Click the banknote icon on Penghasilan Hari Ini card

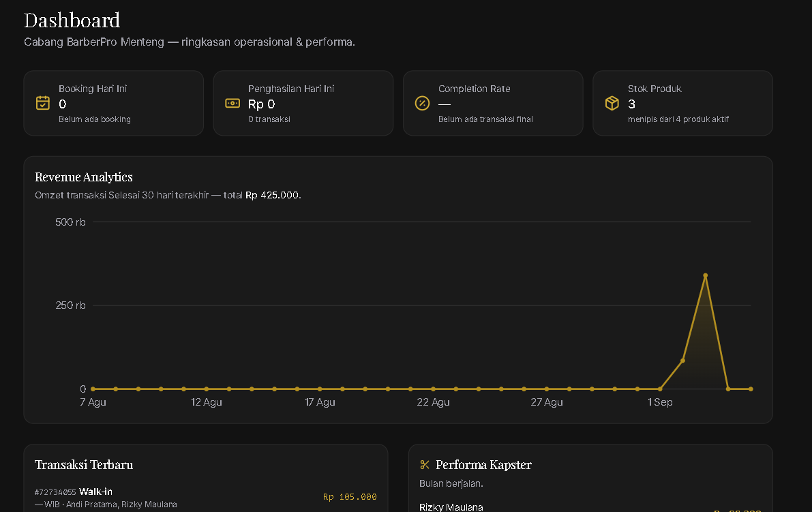[232, 103]
